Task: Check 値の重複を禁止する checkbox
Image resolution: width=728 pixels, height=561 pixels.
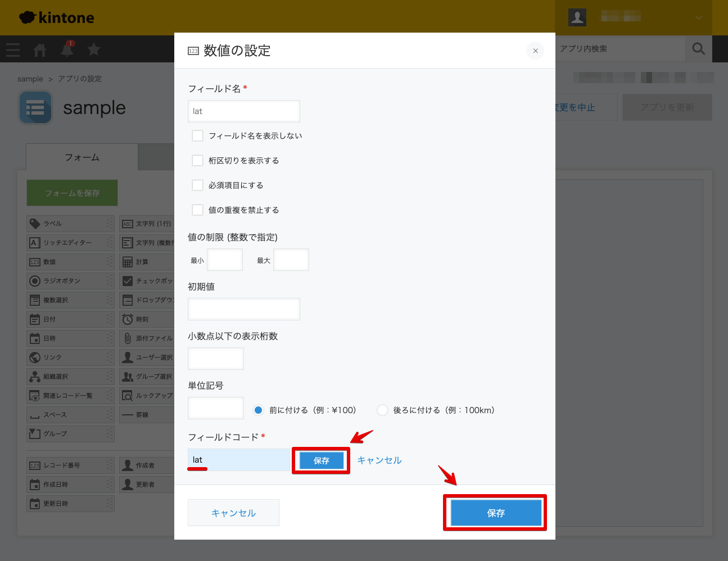Action: point(197,210)
